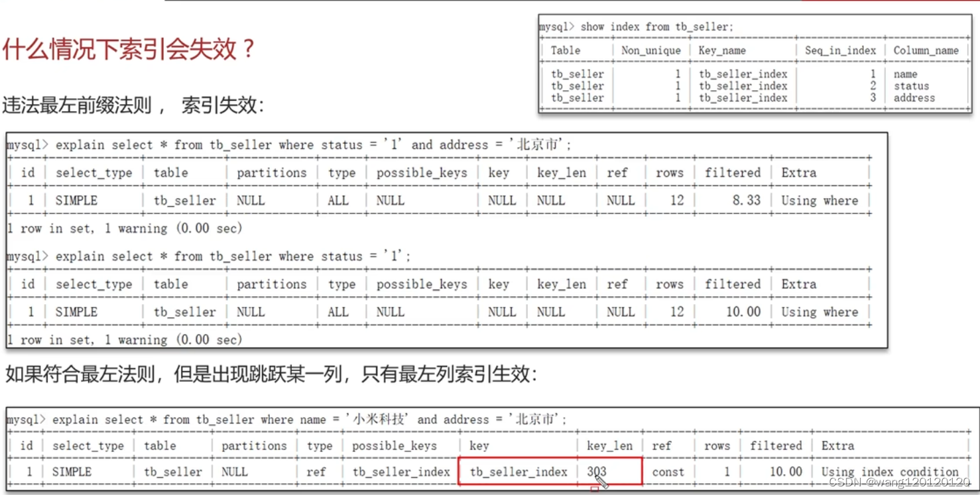Screen dimensions: 980x495
Task: Click the explain query with status and address conditions
Action: coord(314,144)
